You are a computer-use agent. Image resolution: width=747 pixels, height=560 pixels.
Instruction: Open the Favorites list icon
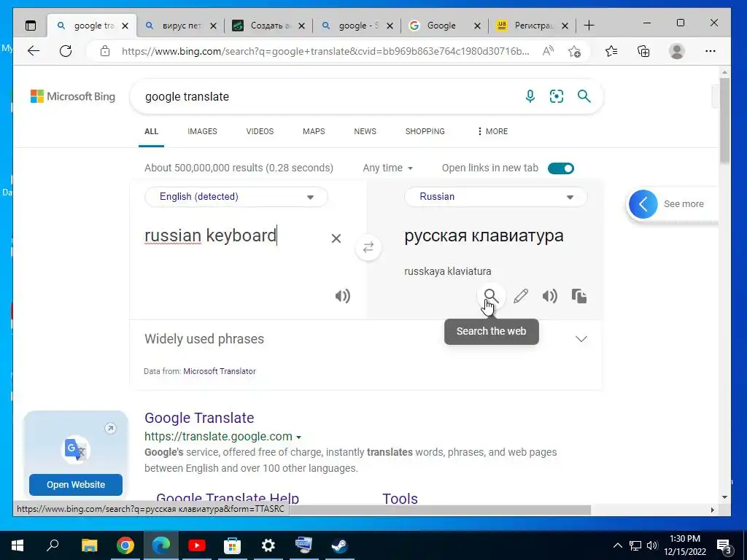pos(611,51)
